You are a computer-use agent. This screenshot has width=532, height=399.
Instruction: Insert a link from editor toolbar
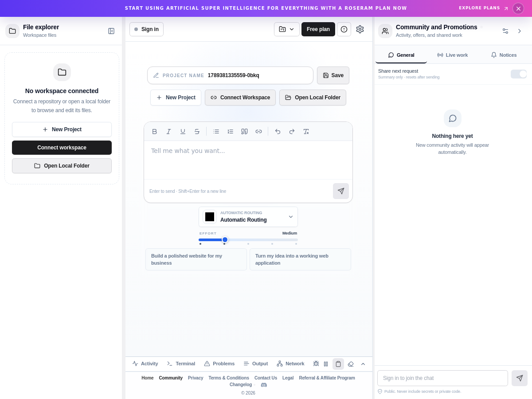click(x=259, y=131)
